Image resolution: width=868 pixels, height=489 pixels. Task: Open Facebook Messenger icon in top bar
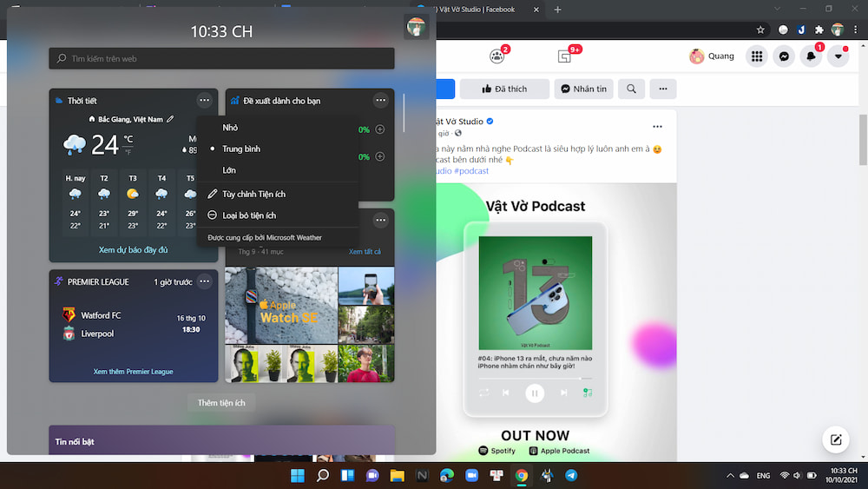click(x=784, y=56)
